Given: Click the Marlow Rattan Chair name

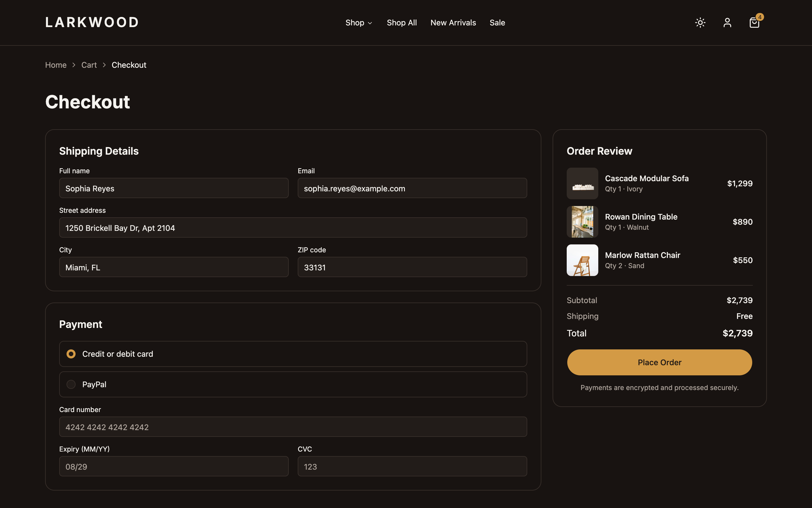Looking at the screenshot, I should [x=642, y=255].
